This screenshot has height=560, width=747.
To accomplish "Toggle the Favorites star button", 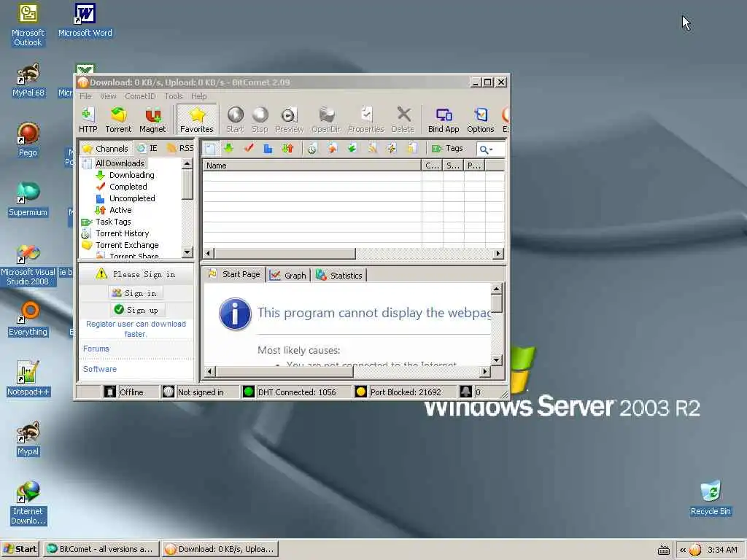I will pyautogui.click(x=197, y=120).
